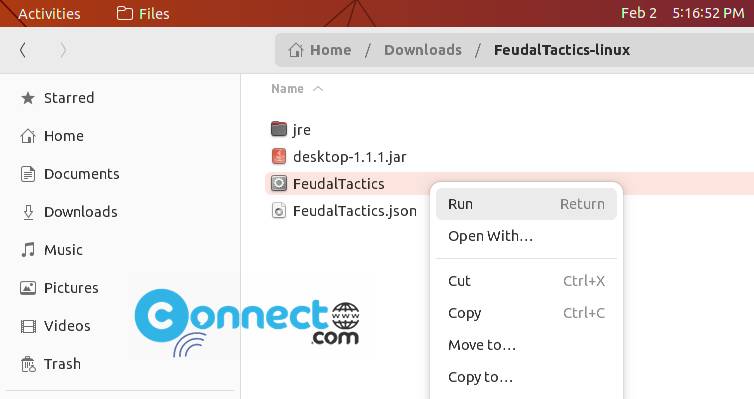Viewport: 754px width, 399px height.
Task: Click the FeudalTactics executable file icon
Action: click(x=279, y=183)
